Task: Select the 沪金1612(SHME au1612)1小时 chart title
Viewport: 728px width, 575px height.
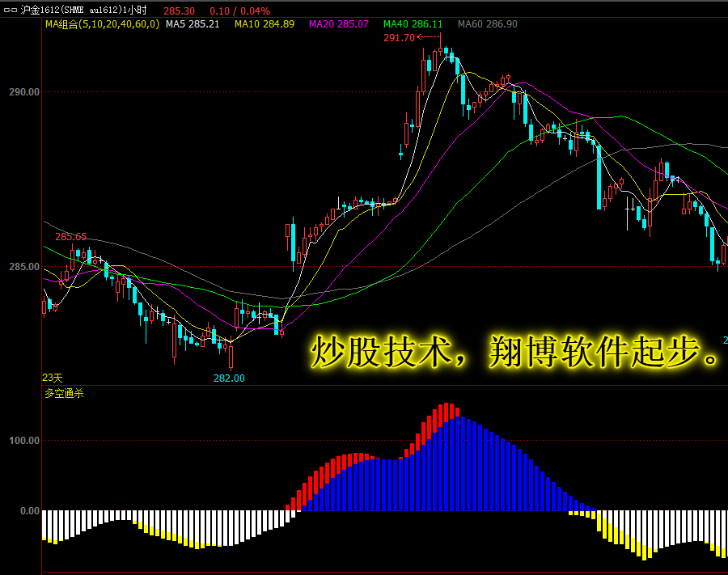Action: coord(84,10)
